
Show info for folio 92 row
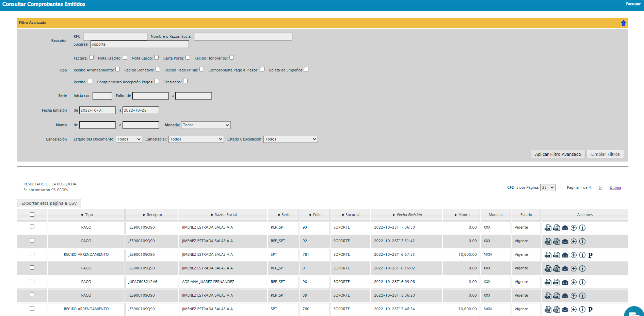coord(582,241)
